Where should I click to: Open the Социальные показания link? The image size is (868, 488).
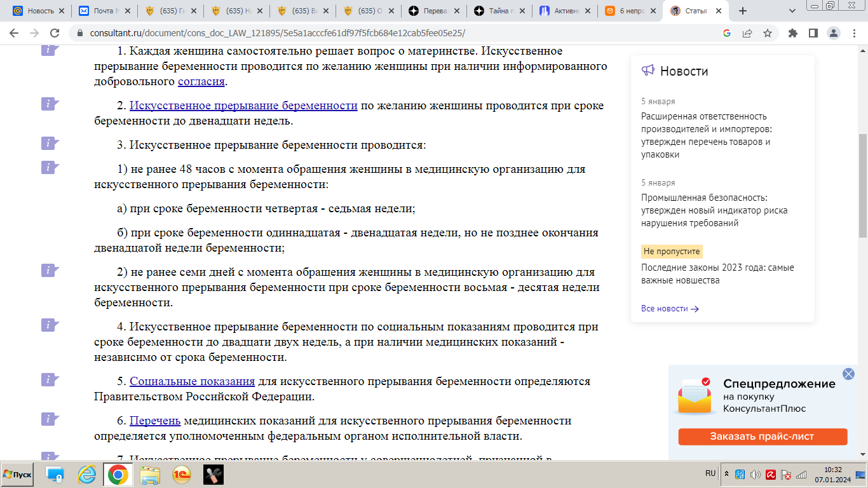(x=192, y=382)
